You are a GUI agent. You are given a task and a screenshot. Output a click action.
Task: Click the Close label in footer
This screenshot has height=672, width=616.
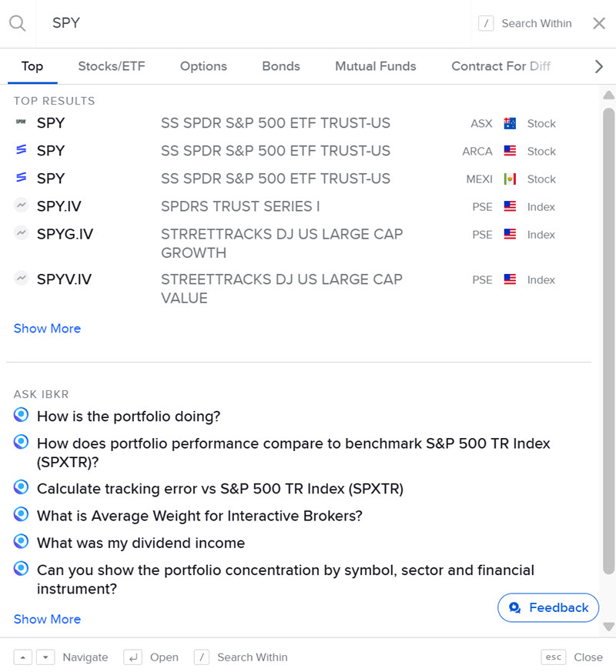[588, 657]
